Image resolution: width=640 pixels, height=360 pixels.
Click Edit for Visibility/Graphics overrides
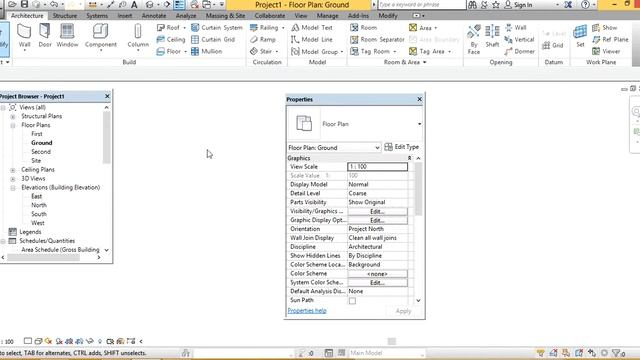point(377,211)
